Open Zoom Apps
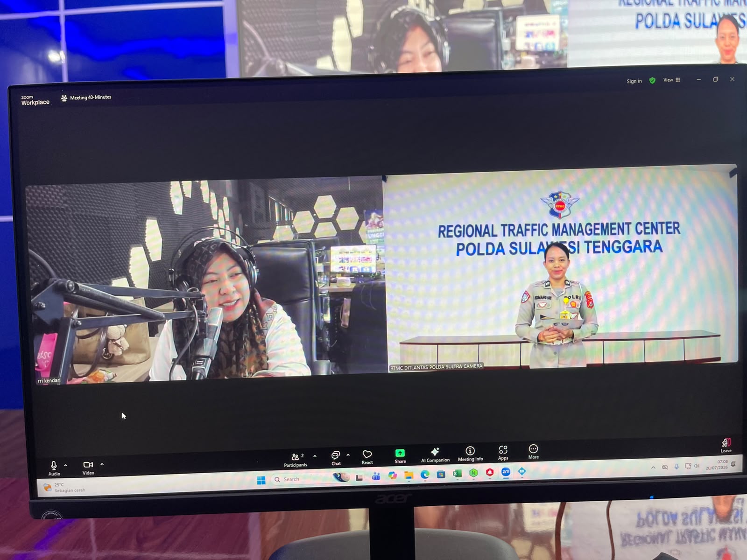Viewport: 747px width, 560px height. [503, 453]
